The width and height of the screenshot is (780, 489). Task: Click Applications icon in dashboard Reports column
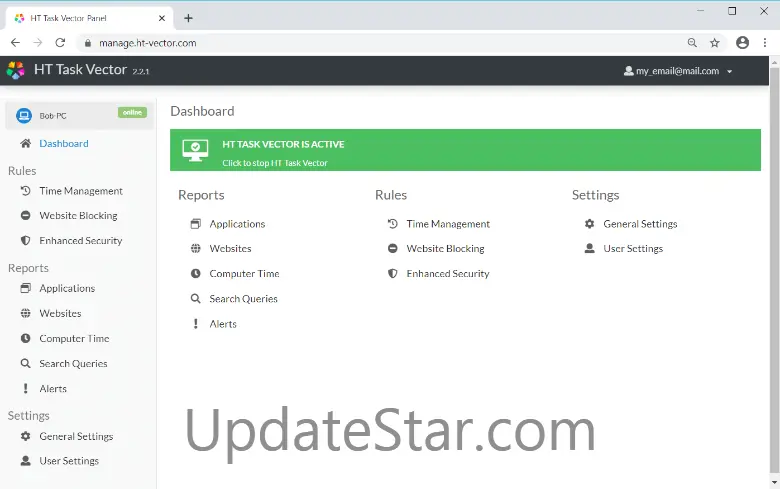point(195,224)
